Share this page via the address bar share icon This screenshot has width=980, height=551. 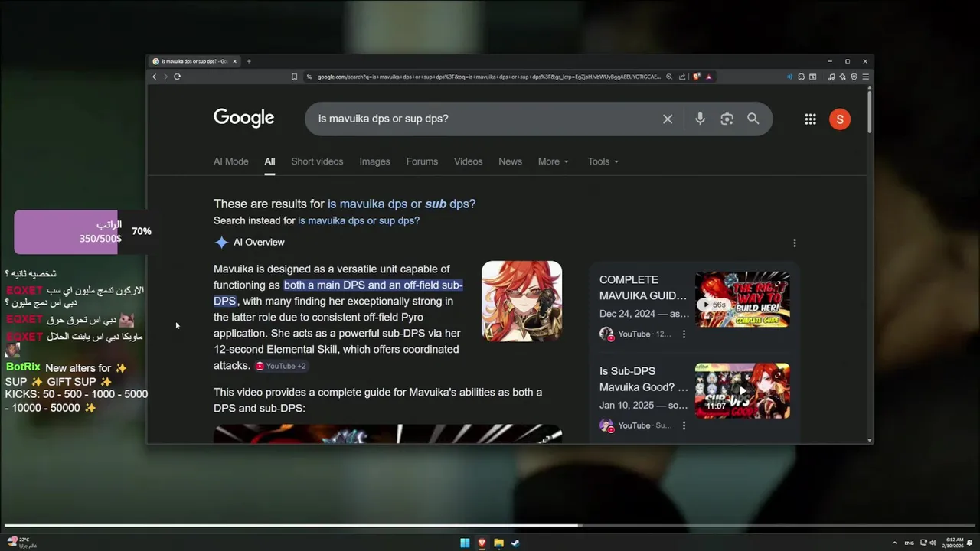click(x=682, y=77)
